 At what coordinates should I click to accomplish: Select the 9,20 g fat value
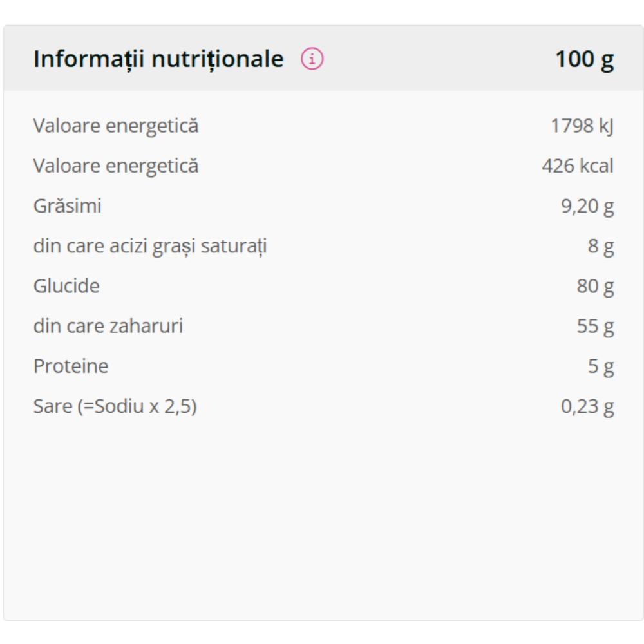tap(587, 206)
